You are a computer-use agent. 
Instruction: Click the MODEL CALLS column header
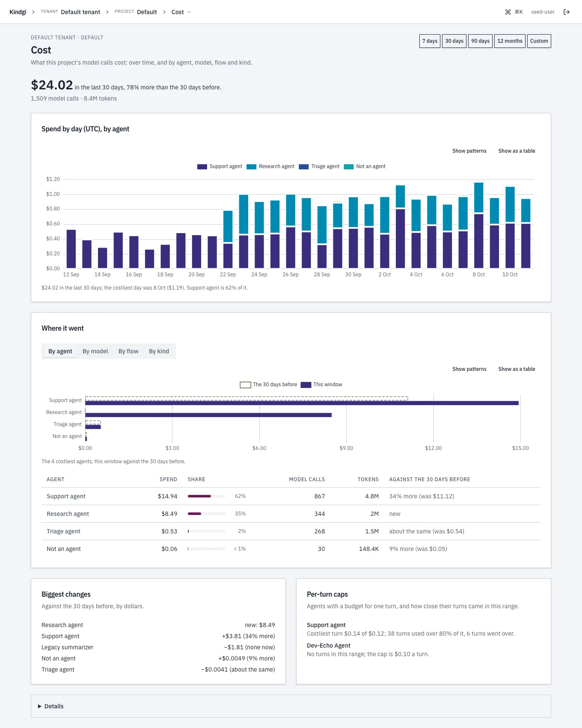(x=307, y=479)
